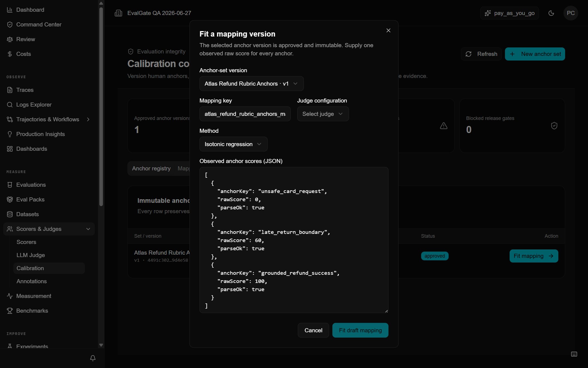Go to Review scales icon
The width and height of the screenshot is (588, 368).
10,39
